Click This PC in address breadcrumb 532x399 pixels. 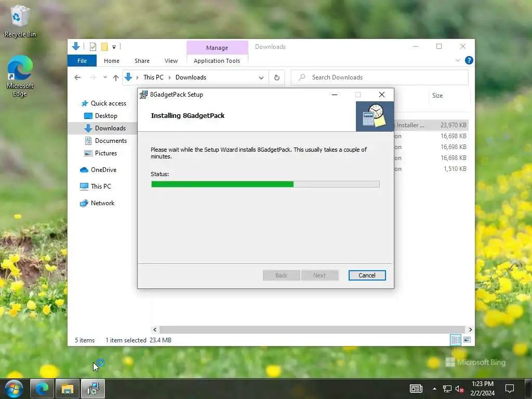[x=153, y=77]
